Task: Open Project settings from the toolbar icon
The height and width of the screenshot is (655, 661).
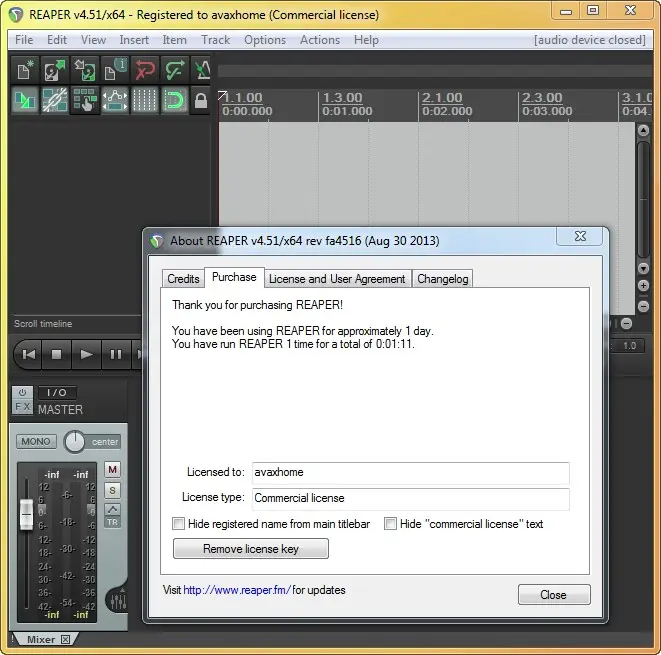Action: click(x=115, y=70)
